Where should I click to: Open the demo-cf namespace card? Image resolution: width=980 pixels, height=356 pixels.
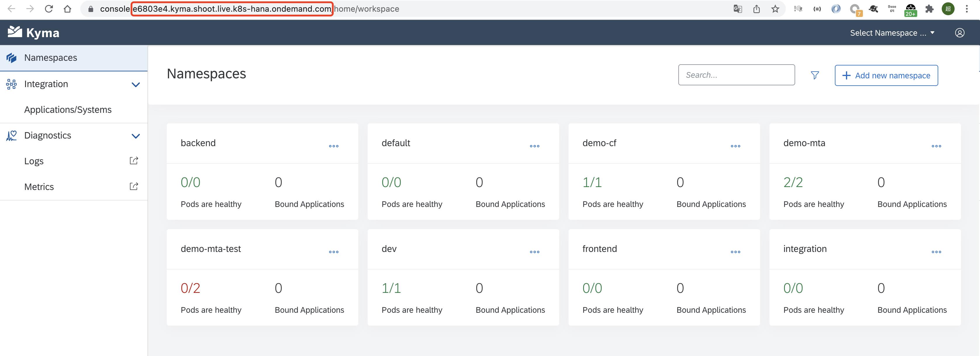[x=664, y=171]
